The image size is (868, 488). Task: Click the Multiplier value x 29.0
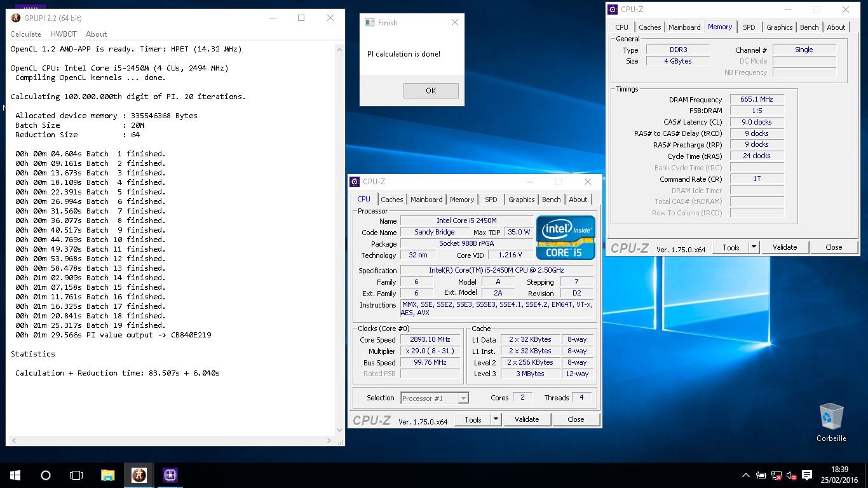[x=430, y=351]
